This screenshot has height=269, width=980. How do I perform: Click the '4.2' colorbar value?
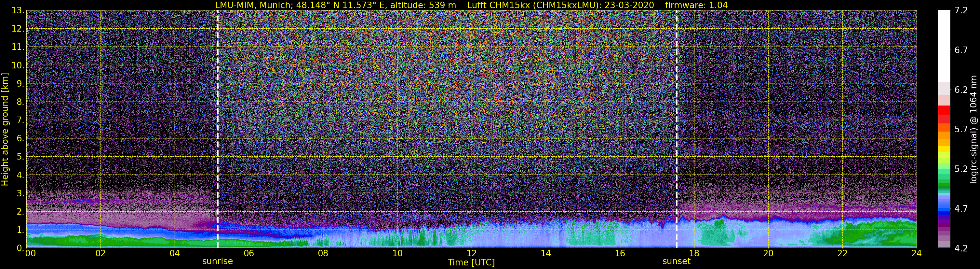pyautogui.click(x=961, y=248)
